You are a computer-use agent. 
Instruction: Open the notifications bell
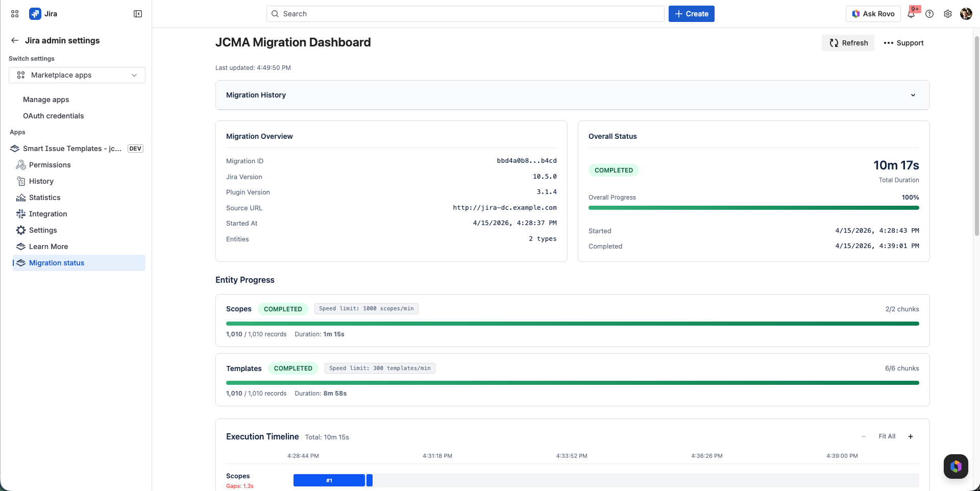911,14
